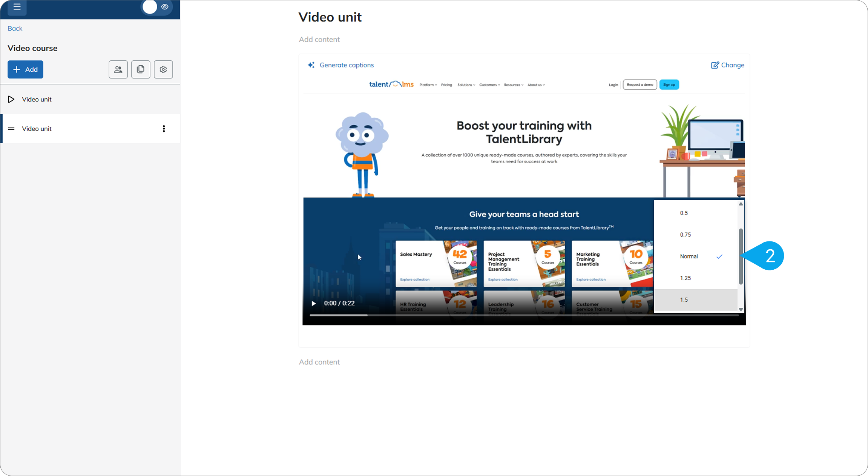The image size is (868, 476).
Task: Click Login in the video page
Action: coord(613,85)
